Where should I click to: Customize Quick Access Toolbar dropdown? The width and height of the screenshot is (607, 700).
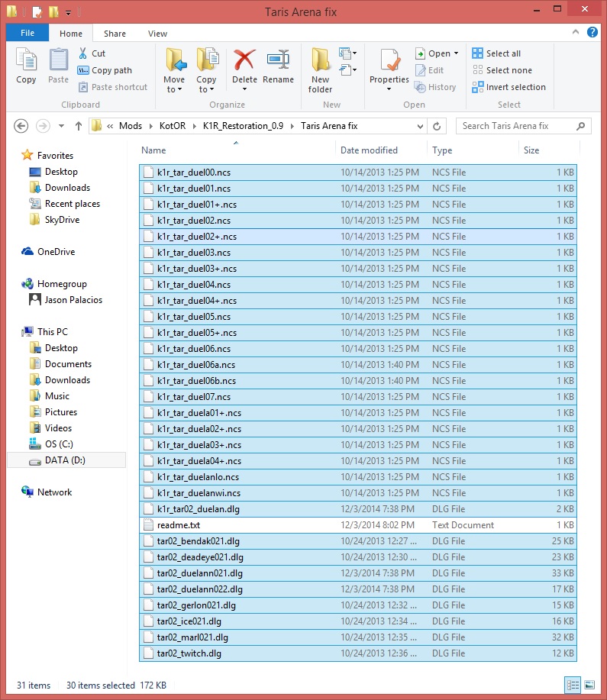69,12
